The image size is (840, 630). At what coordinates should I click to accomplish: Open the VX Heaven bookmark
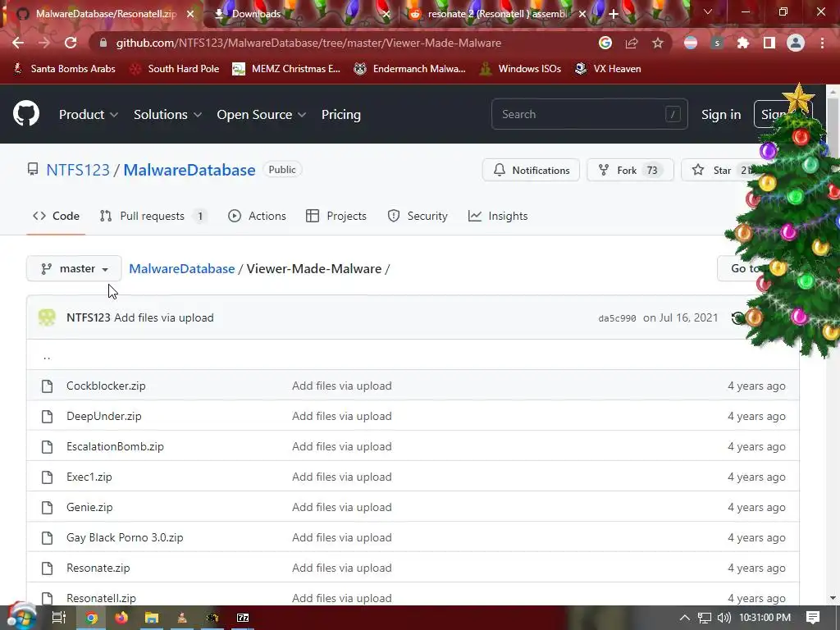coord(608,69)
